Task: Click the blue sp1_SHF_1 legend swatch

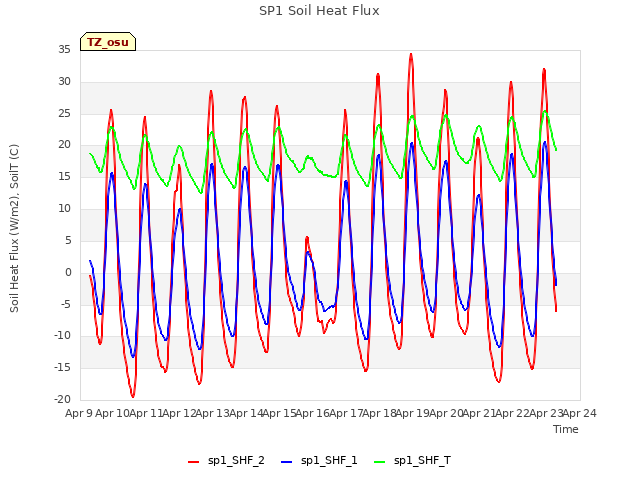Action: click(287, 462)
